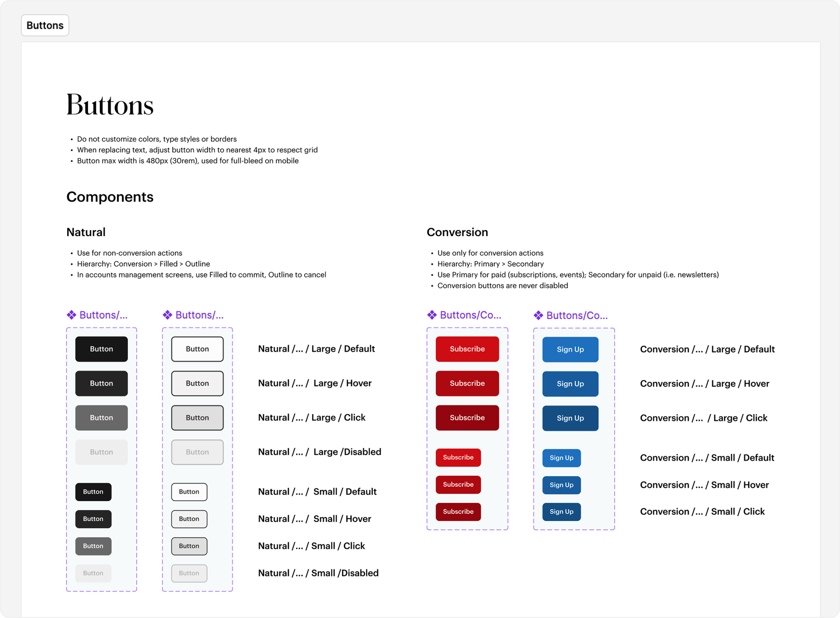This screenshot has width=840, height=618.
Task: Select 'Conversion /... / Large / Default' label
Action: coord(708,349)
